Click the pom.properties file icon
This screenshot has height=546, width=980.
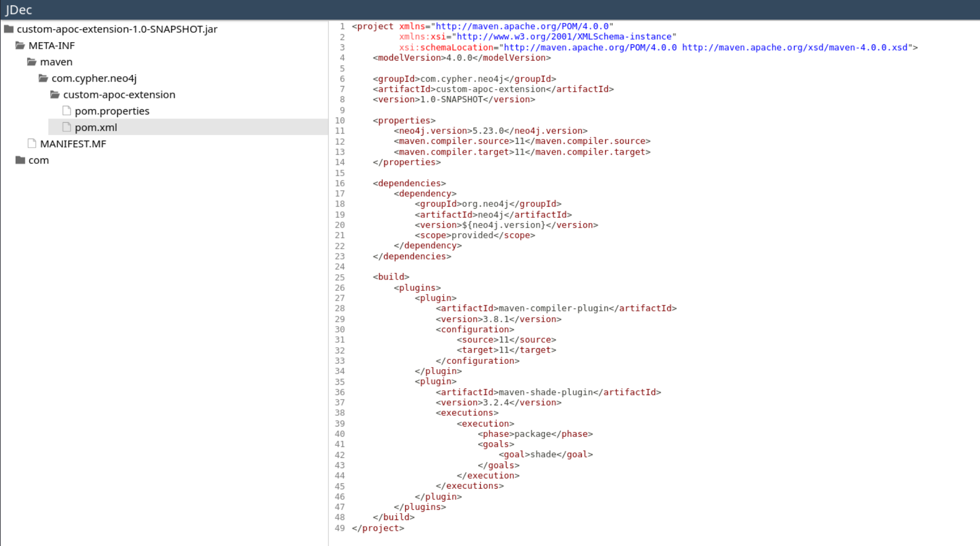point(67,111)
